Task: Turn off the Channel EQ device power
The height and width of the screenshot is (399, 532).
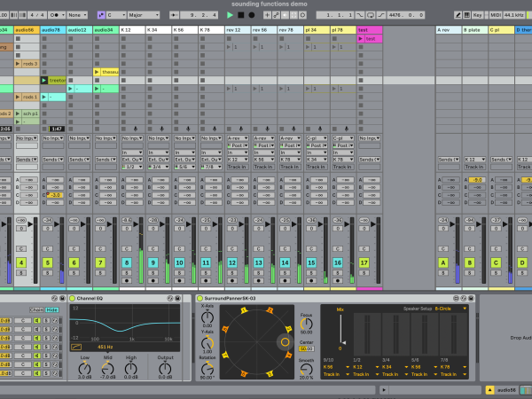Action: pos(71,299)
